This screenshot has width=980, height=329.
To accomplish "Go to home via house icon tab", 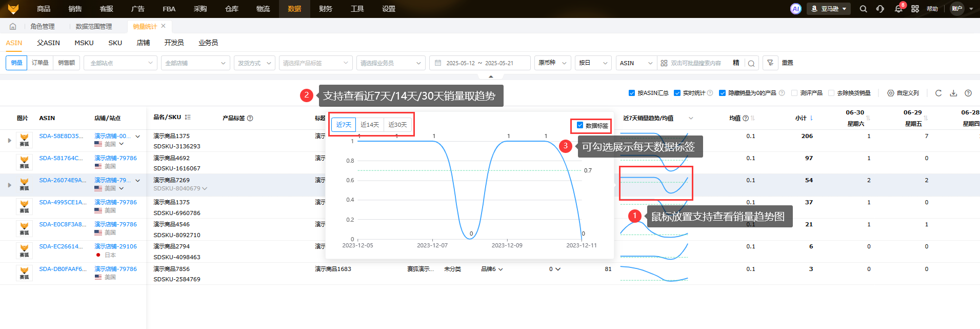I will (13, 26).
